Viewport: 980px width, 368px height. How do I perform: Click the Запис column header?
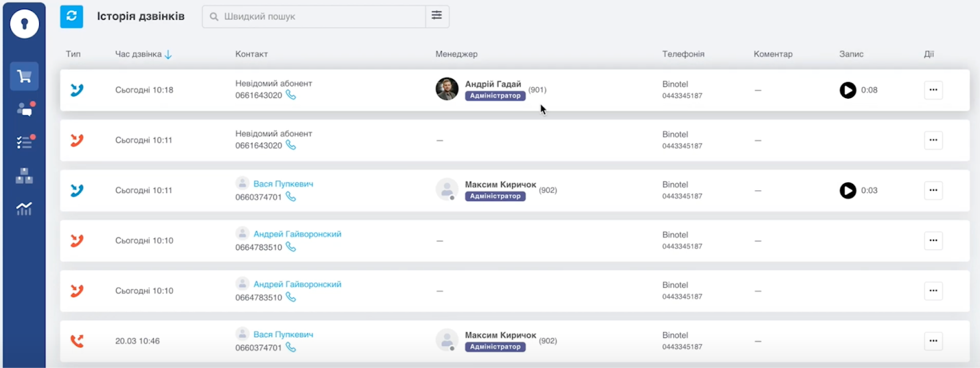point(851,54)
